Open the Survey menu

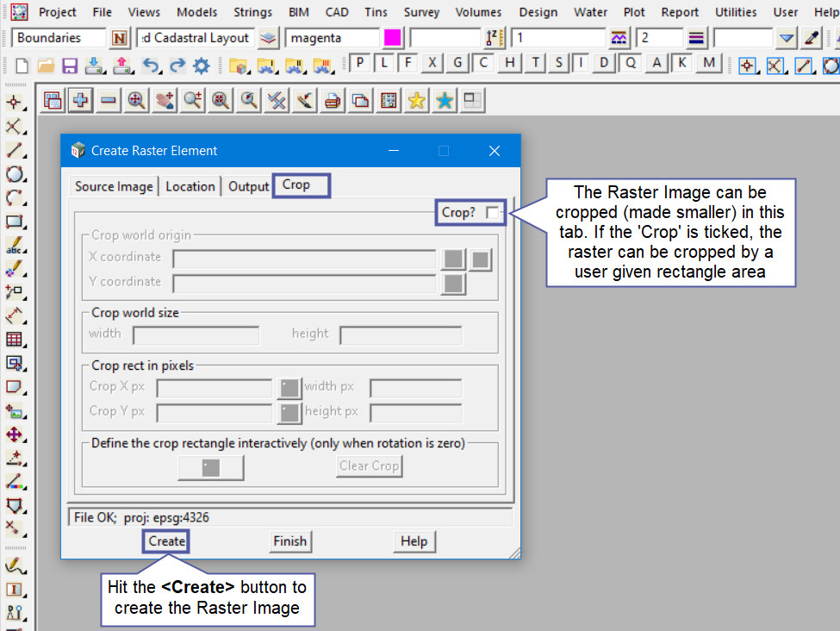[421, 12]
